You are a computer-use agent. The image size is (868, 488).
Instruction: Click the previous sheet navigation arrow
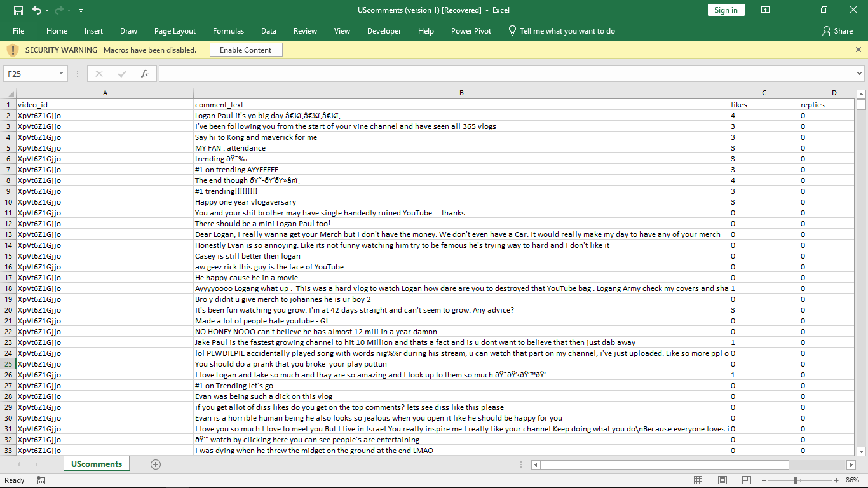18,464
